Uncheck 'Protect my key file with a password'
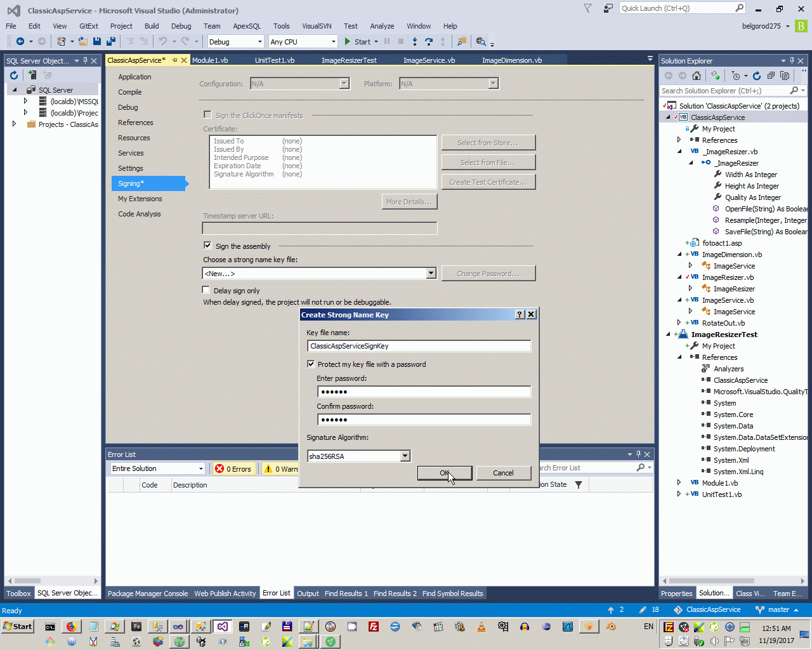The height and width of the screenshot is (650, 812). coord(311,364)
